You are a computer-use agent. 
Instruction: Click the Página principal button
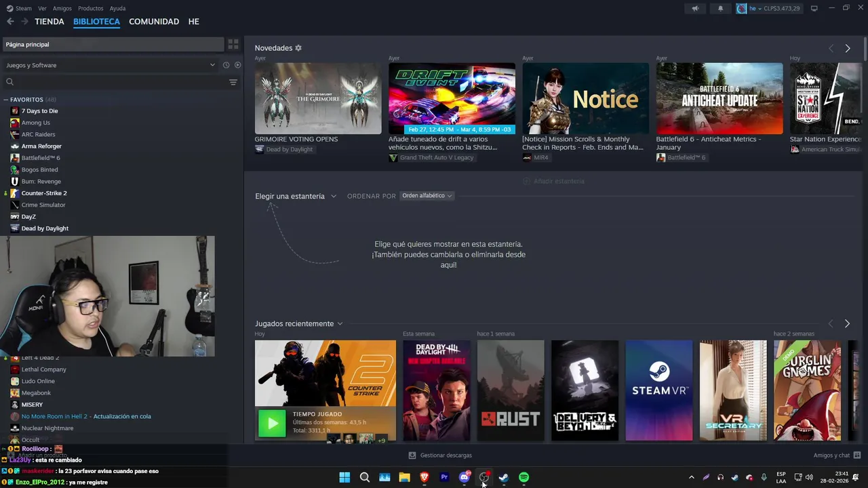click(112, 44)
